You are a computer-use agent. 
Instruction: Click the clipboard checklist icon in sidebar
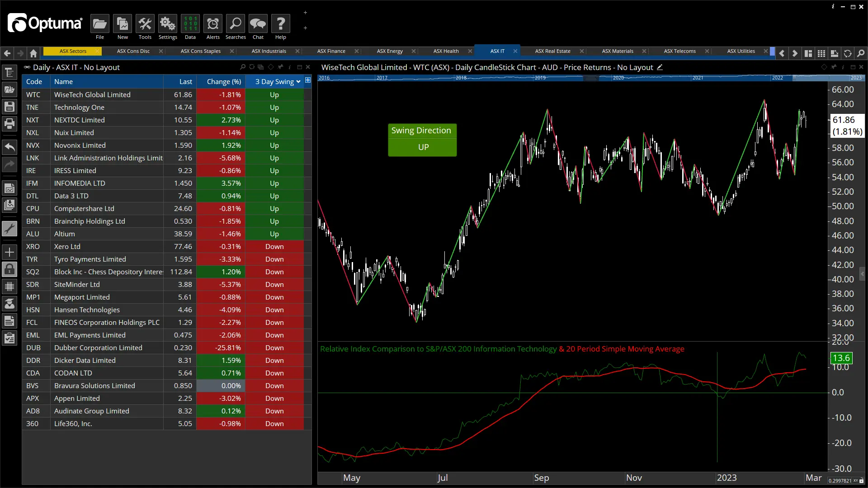(9, 338)
